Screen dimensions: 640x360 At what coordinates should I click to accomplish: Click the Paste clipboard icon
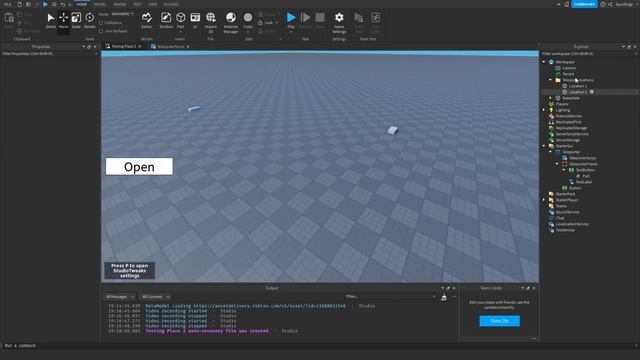9,19
